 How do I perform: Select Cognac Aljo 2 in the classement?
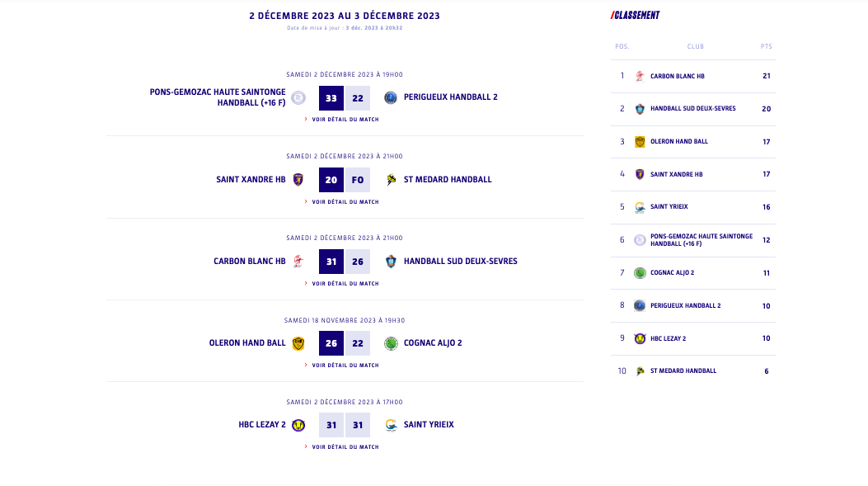click(x=672, y=273)
